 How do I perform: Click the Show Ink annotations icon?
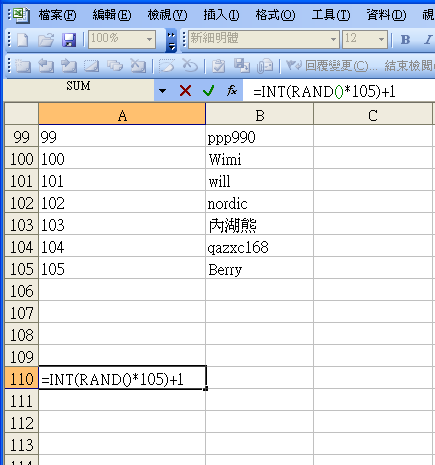pyautogui.click(x=167, y=66)
